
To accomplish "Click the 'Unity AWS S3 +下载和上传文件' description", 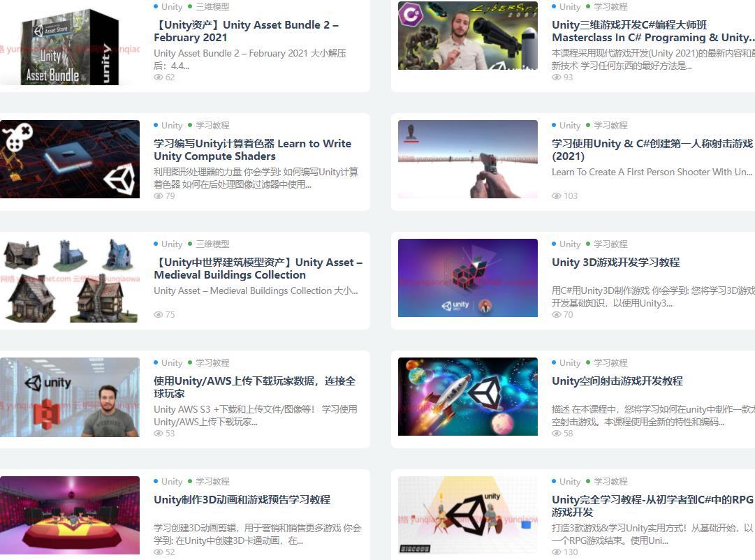I will click(x=255, y=415).
